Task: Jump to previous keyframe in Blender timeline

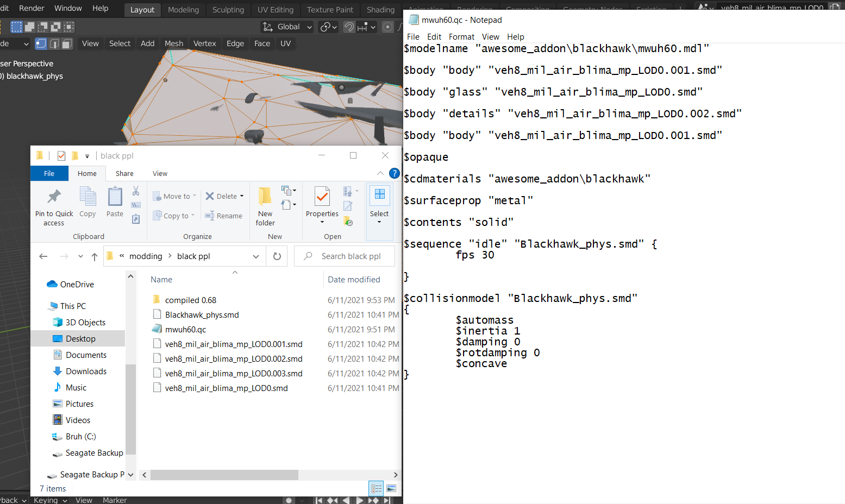Action: [x=333, y=500]
